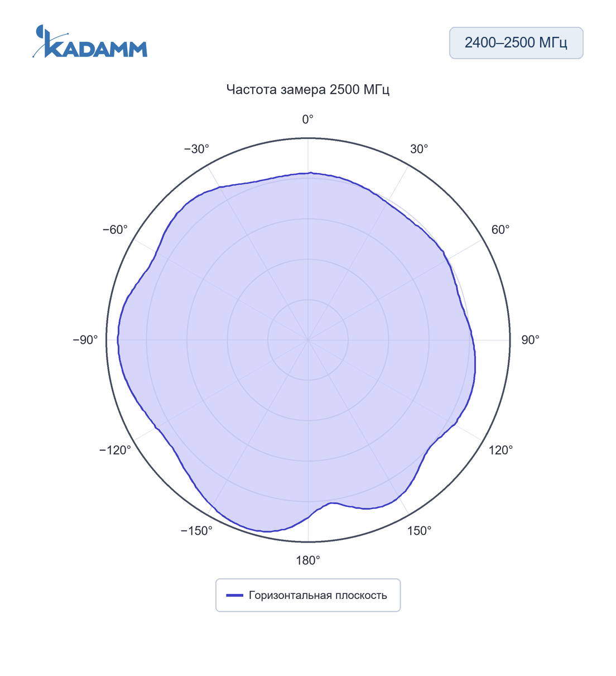Viewport: 616px width, 676px height.
Task: Click the −30° angle label
Action: [x=196, y=149]
